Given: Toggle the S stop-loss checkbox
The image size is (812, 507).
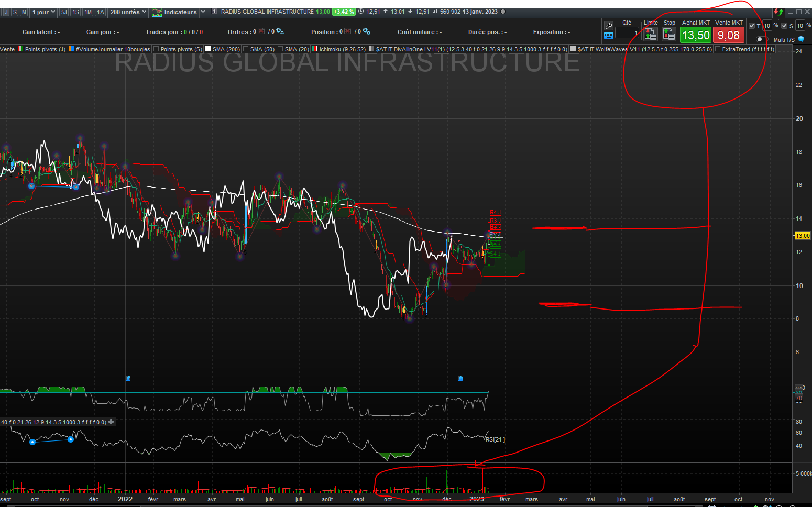Looking at the screenshot, I should coord(784,26).
